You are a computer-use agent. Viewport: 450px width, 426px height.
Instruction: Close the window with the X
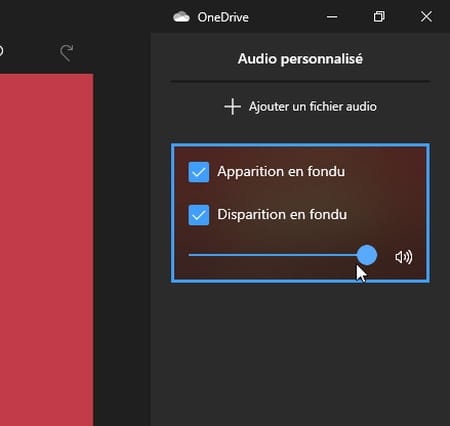(x=426, y=16)
